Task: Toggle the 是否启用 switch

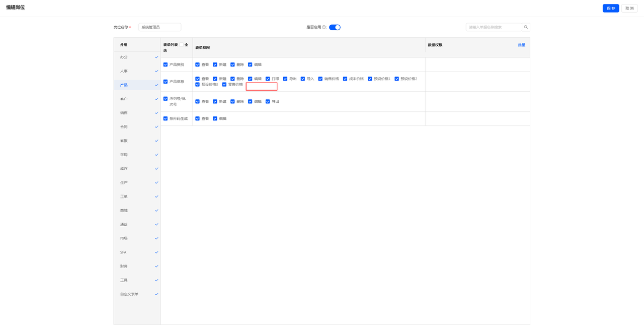Action: coord(335,27)
